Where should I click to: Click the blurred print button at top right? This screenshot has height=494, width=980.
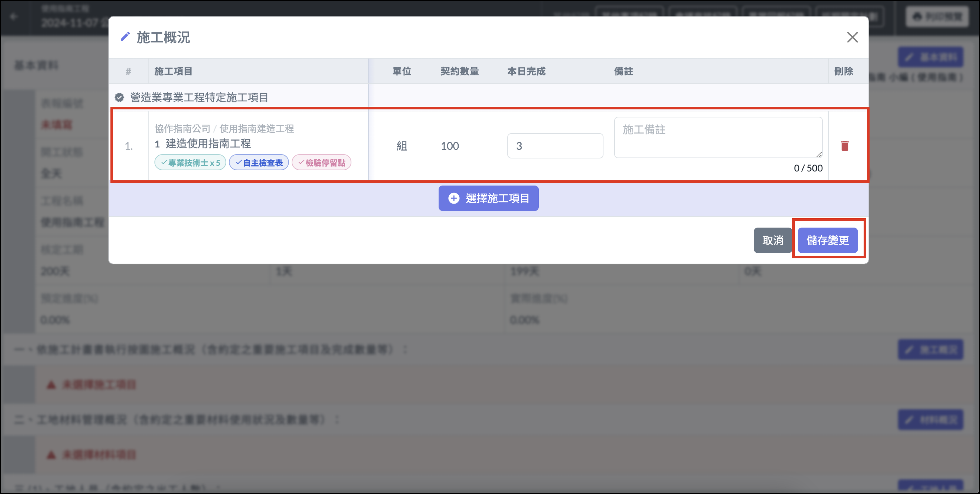(937, 17)
